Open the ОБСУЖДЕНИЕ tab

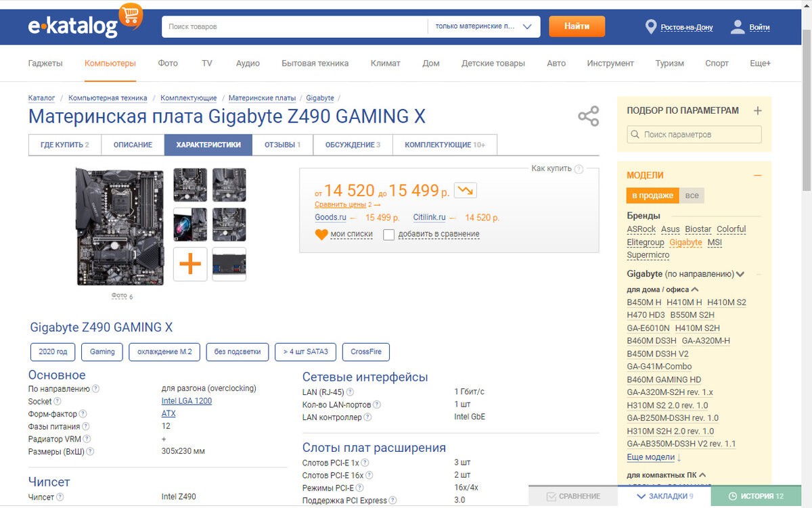(x=353, y=145)
